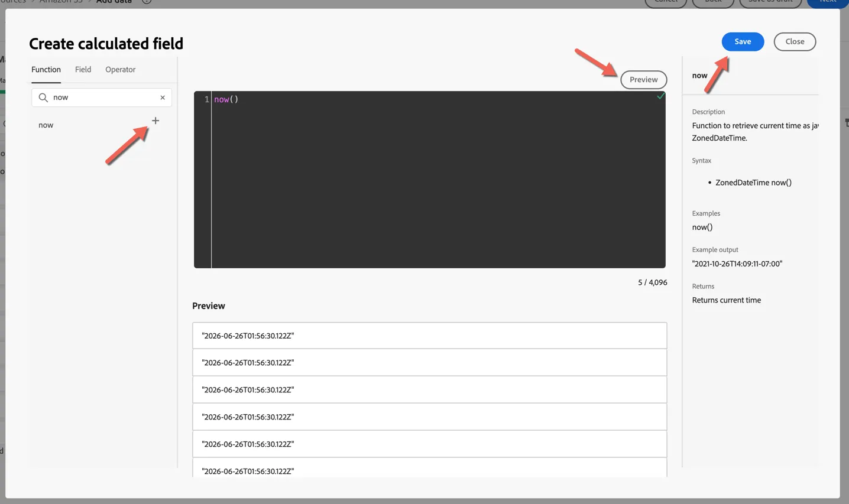
Task: Click the now() expression text in editor
Action: pyautogui.click(x=226, y=99)
